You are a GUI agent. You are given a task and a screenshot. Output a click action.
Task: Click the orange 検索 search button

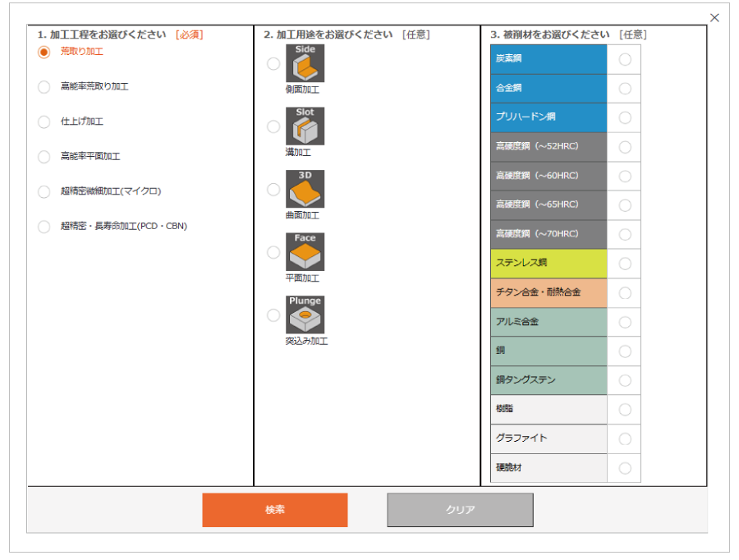pos(275,510)
